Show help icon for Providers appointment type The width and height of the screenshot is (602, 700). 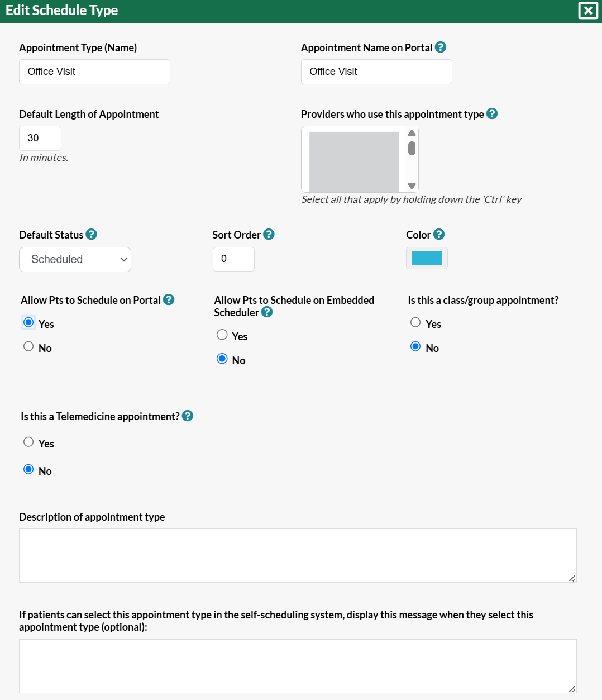(x=492, y=114)
